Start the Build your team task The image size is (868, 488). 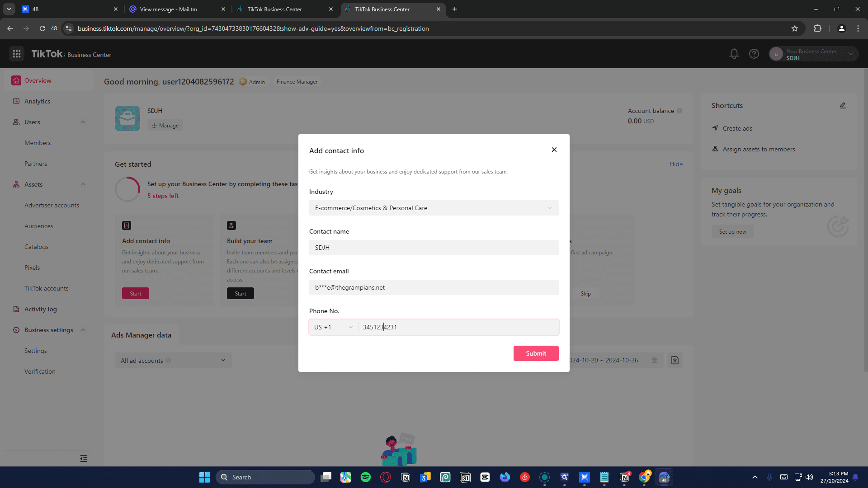241,293
